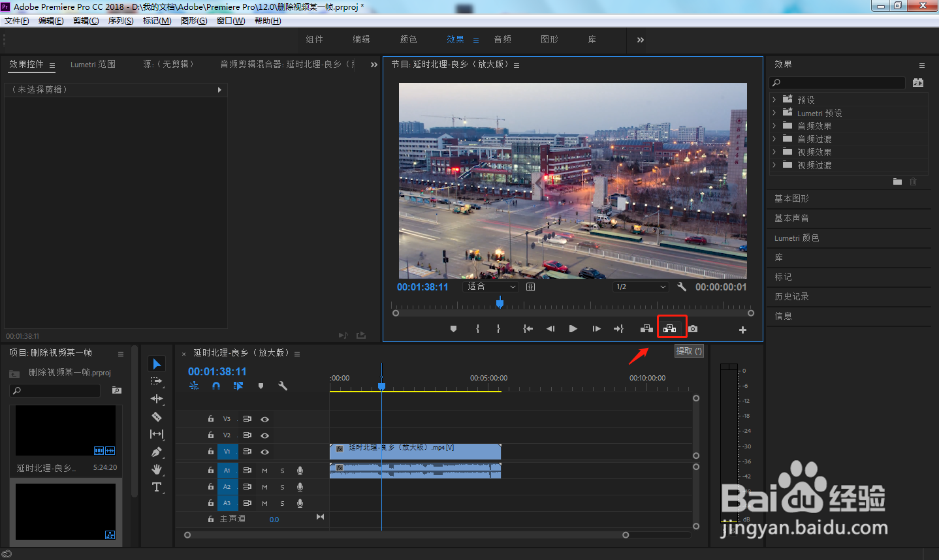The height and width of the screenshot is (560, 939).
Task: Select the Hand tool
Action: [x=157, y=469]
